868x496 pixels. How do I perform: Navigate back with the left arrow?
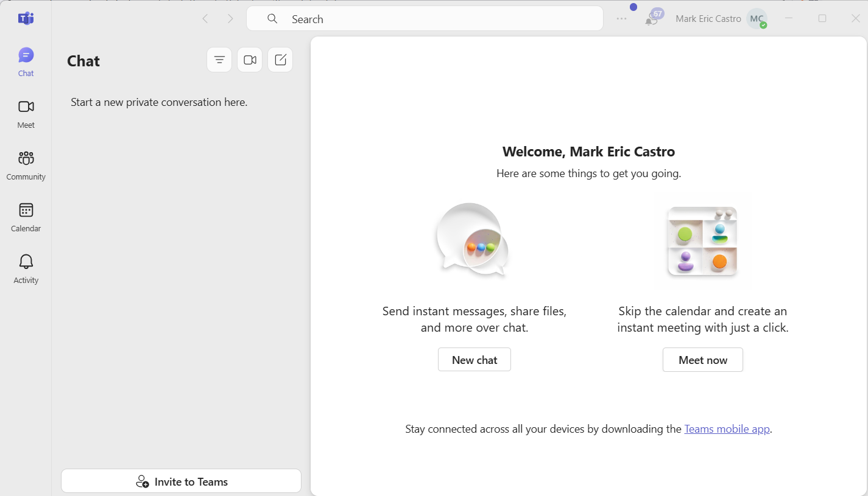205,19
